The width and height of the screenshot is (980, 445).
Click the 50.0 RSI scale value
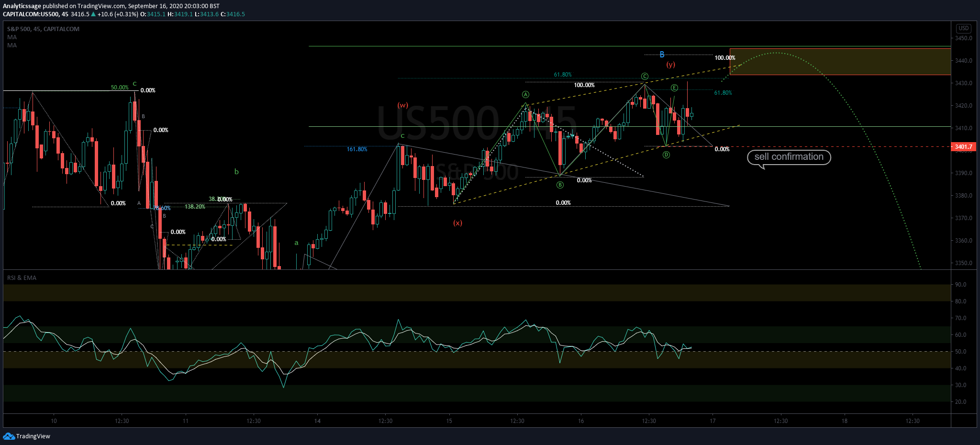tap(960, 352)
